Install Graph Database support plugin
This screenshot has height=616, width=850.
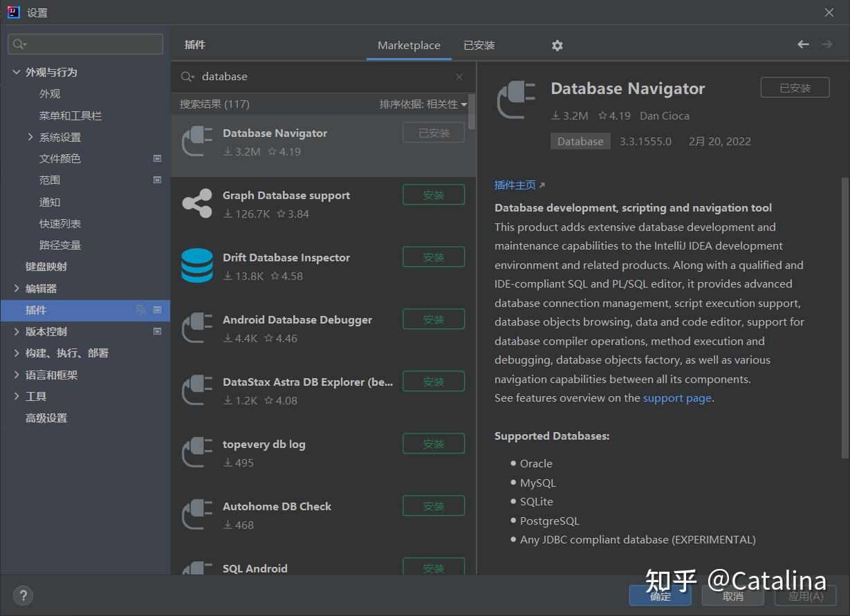click(x=434, y=195)
